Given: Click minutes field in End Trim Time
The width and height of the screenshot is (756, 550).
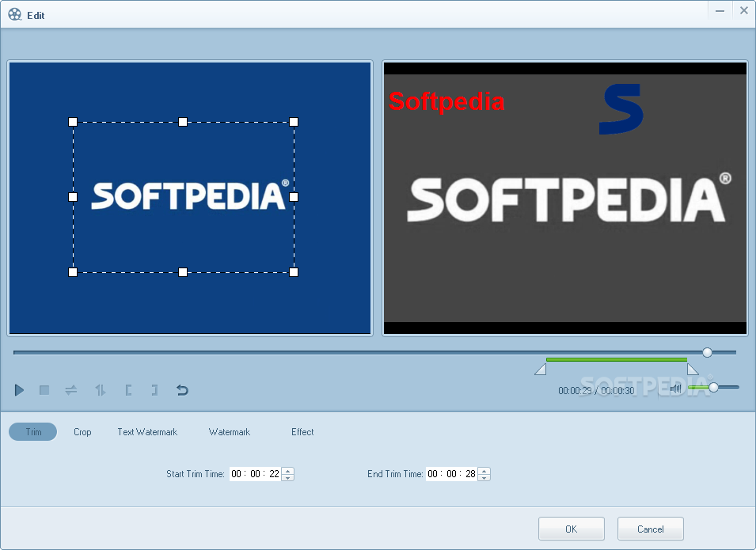Looking at the screenshot, I should tap(451, 474).
